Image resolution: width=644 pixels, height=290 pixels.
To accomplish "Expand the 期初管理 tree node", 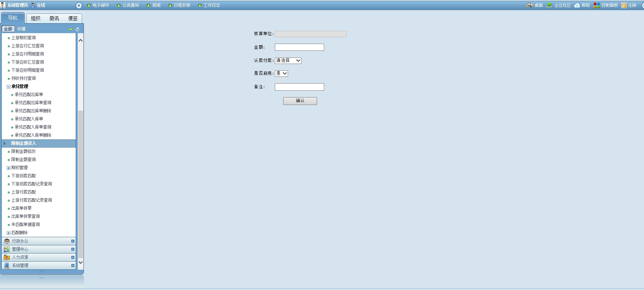I will [x=9, y=168].
